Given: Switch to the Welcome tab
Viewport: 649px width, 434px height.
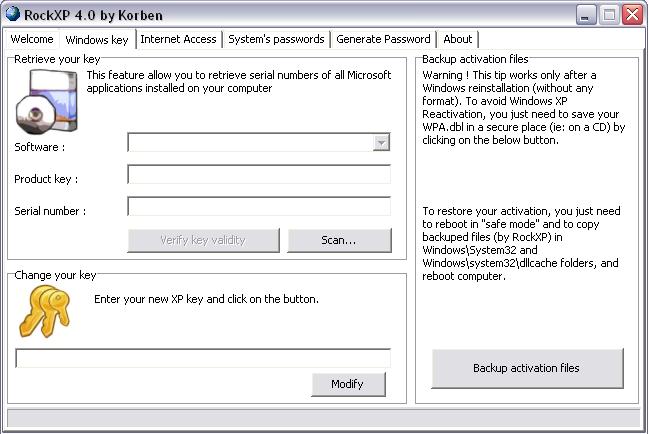Looking at the screenshot, I should (32, 39).
